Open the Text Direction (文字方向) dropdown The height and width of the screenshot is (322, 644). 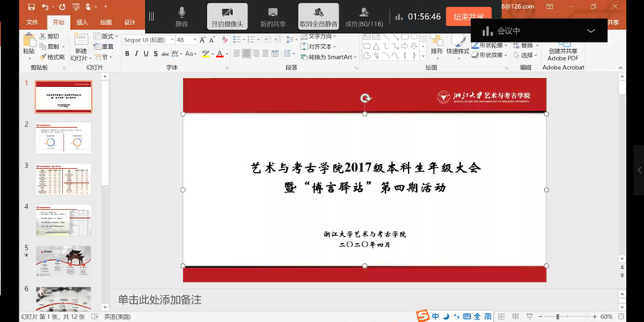click(318, 36)
